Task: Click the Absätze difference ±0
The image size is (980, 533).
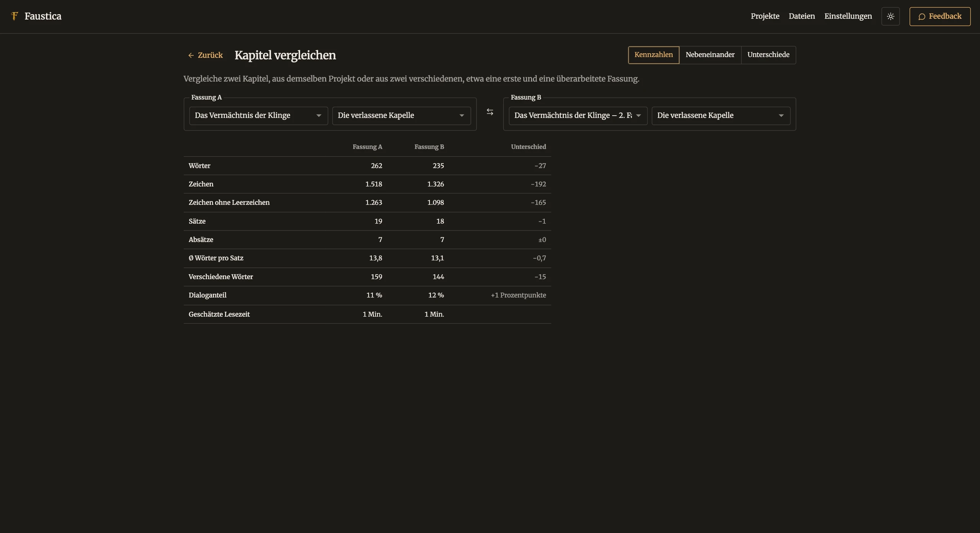Action: click(542, 240)
